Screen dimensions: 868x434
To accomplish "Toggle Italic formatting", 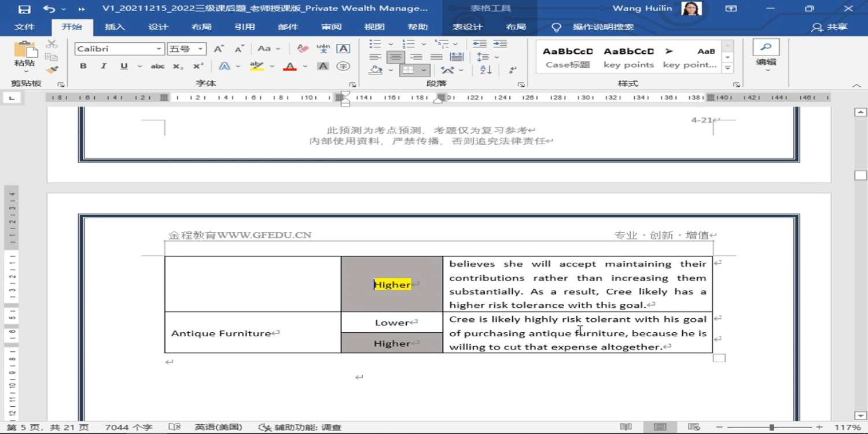I will coord(104,67).
